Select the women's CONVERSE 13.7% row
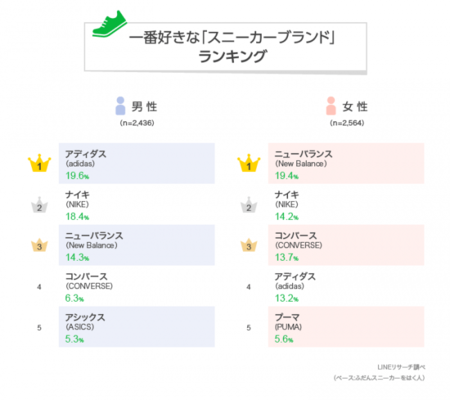450x400 pixels. click(x=346, y=245)
